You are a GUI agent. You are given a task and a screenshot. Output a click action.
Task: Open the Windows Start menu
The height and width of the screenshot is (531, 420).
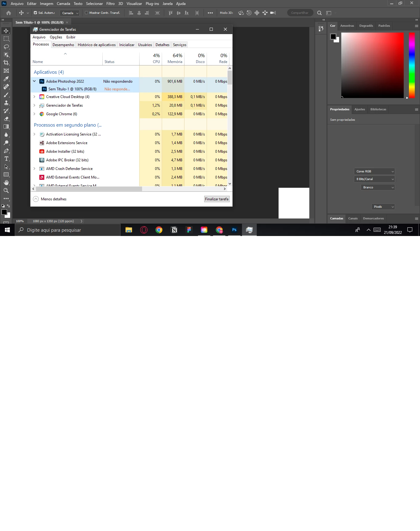click(7, 230)
